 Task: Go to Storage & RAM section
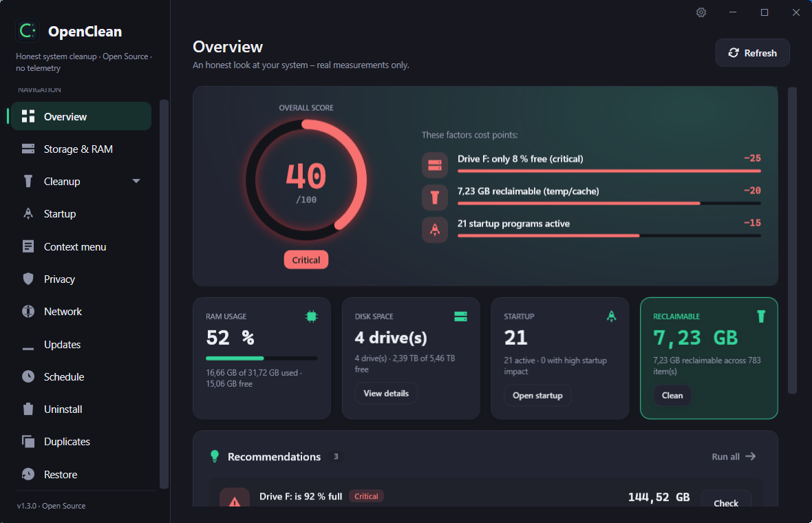[81, 149]
